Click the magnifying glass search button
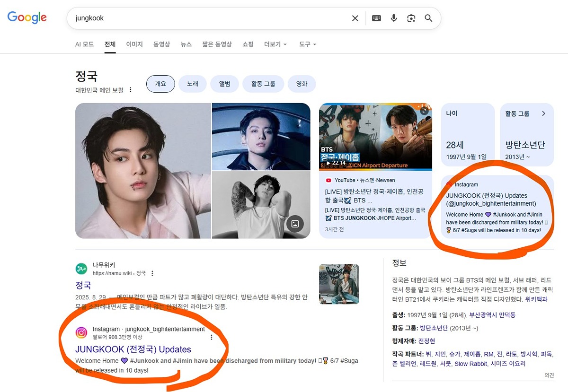 tap(428, 18)
